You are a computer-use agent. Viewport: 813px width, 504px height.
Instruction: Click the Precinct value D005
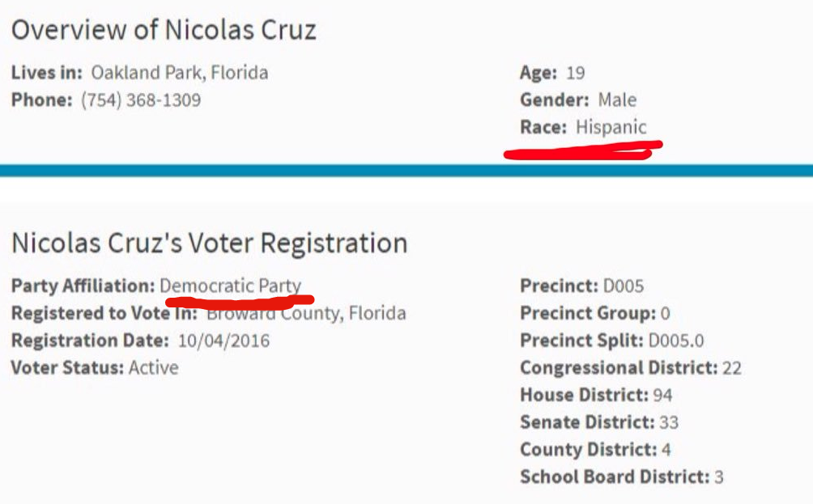(x=624, y=286)
